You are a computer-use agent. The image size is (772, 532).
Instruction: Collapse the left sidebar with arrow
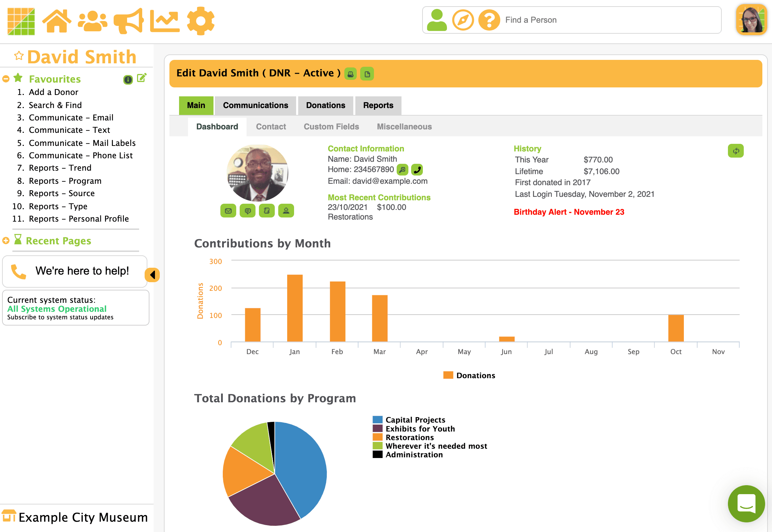152,275
